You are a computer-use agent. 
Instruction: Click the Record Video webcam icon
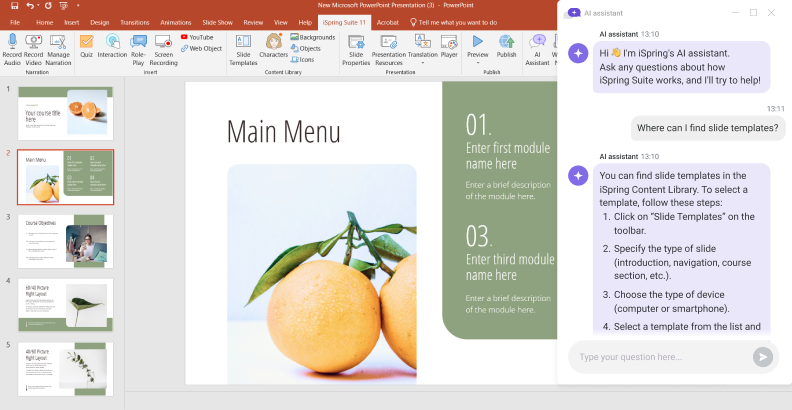[x=33, y=41]
